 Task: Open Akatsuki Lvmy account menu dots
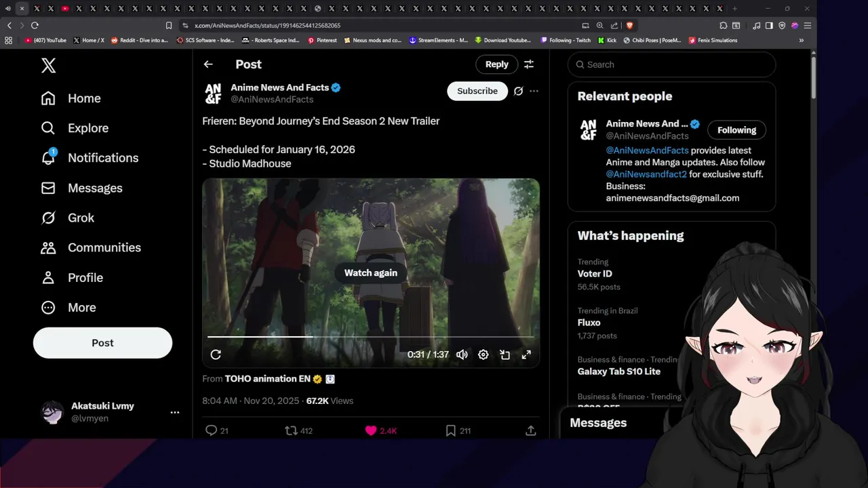click(175, 412)
